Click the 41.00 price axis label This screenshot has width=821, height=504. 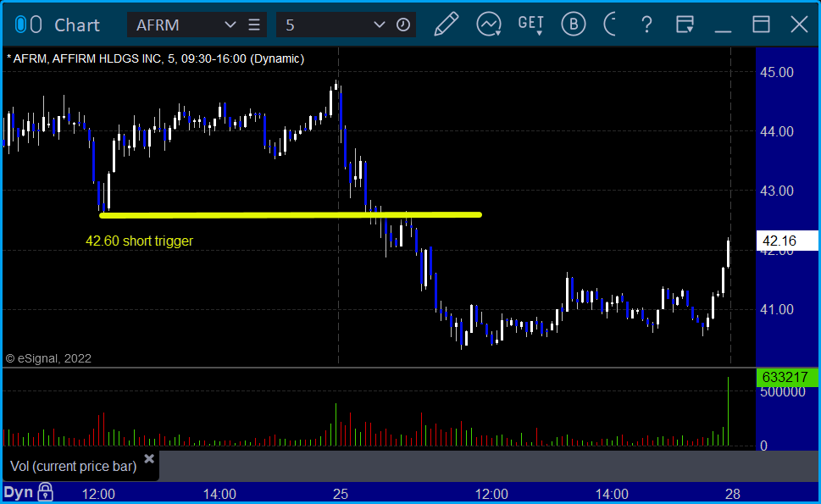click(776, 309)
